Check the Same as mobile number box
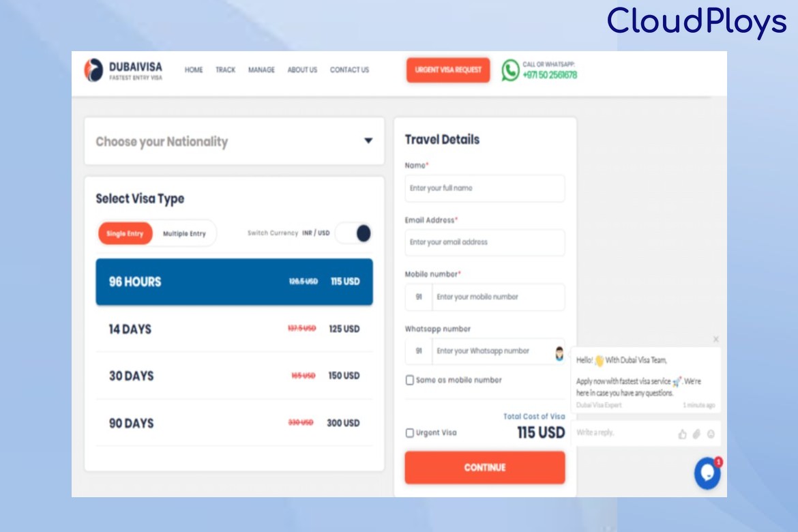798x532 pixels. point(410,381)
